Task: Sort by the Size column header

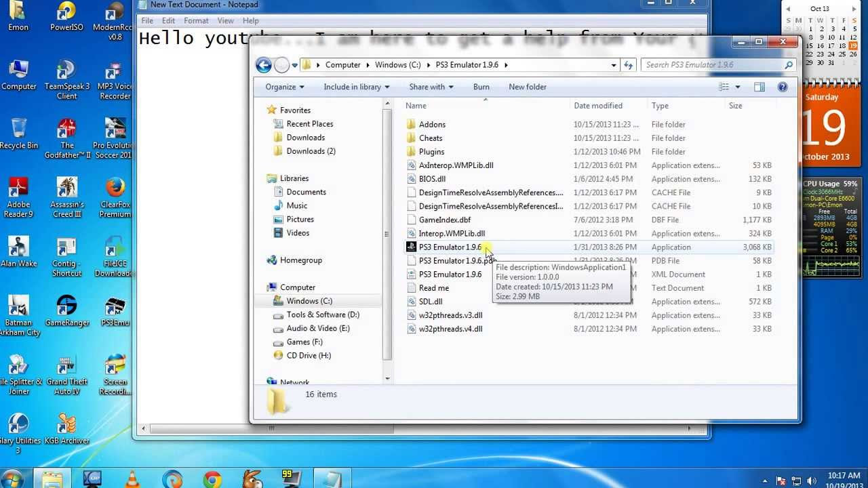Action: 749,106
